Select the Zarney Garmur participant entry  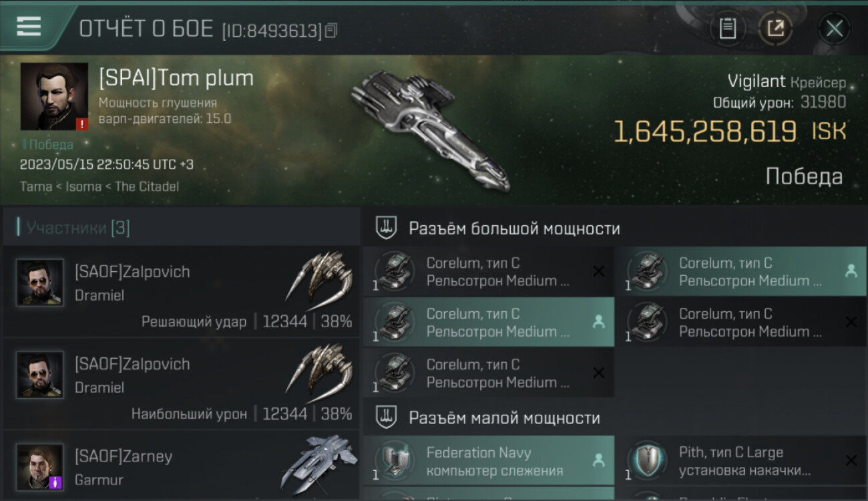point(181,466)
